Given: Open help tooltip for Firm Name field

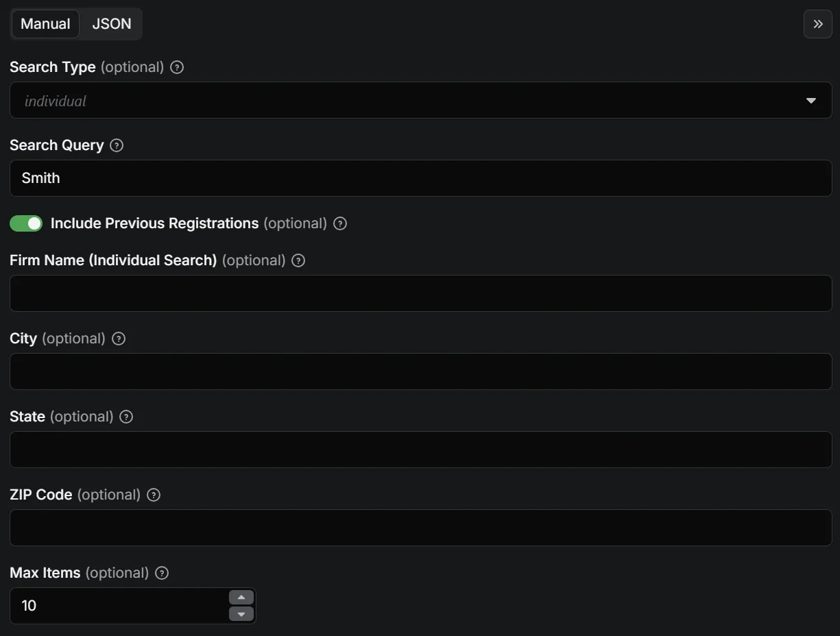Looking at the screenshot, I should (x=298, y=260).
